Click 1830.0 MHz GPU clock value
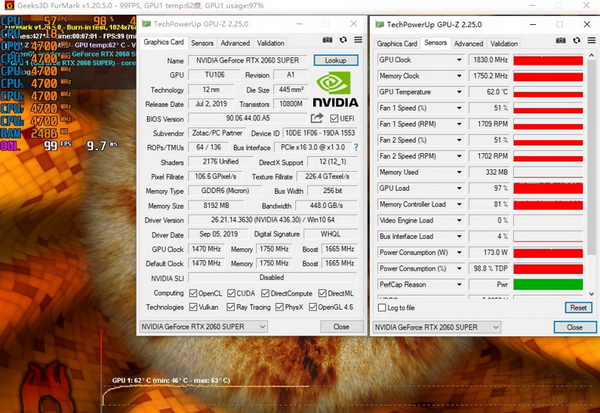The height and width of the screenshot is (413, 600). tap(490, 60)
